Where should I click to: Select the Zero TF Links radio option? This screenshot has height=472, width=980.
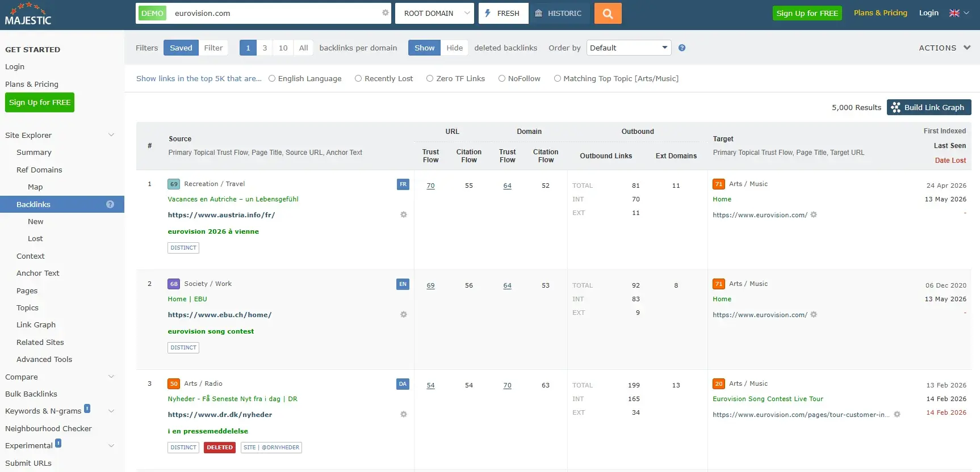pyautogui.click(x=430, y=79)
